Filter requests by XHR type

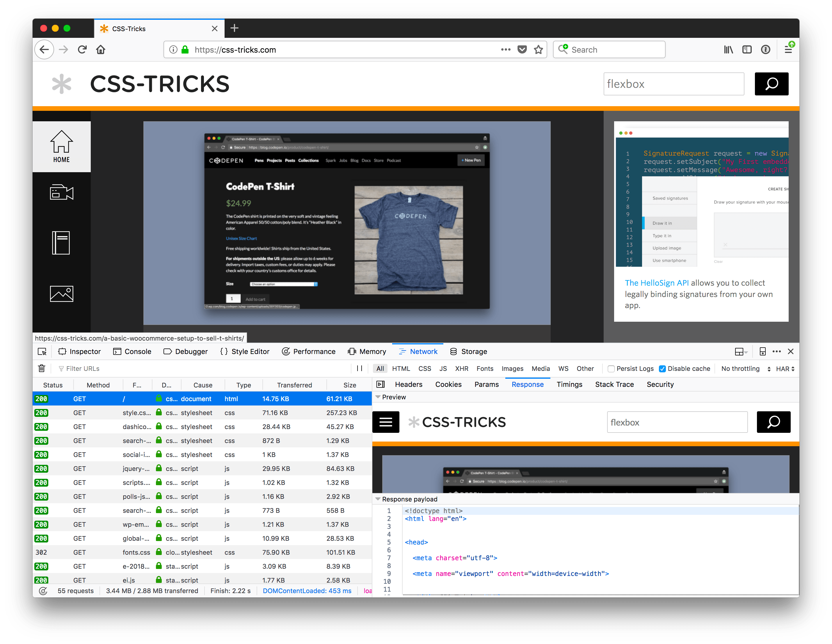(x=461, y=369)
